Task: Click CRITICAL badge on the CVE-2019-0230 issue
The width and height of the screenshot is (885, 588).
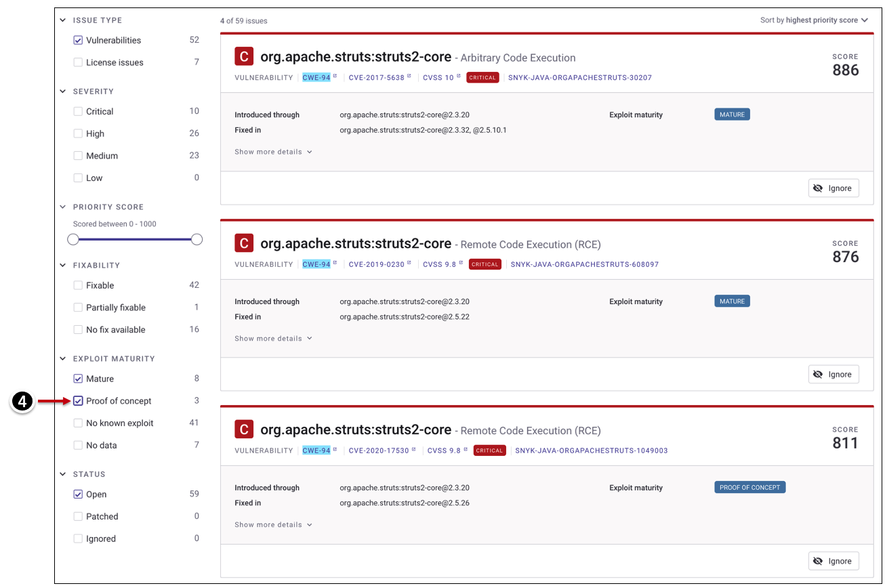Action: [485, 265]
